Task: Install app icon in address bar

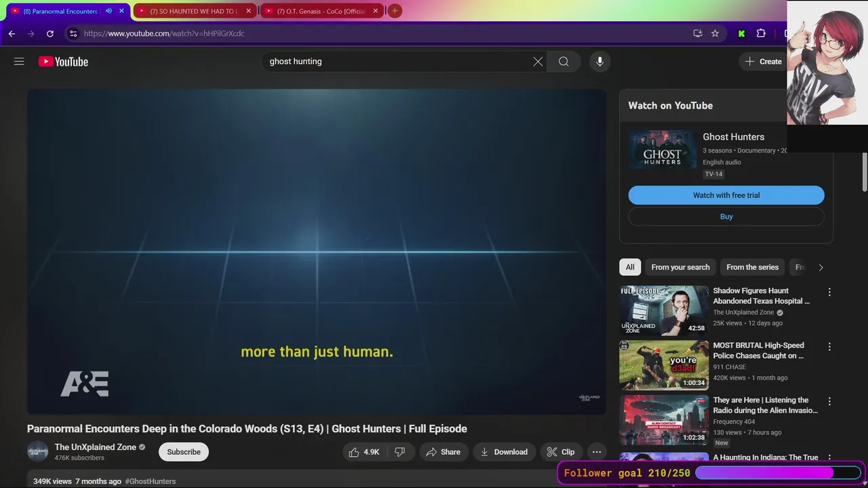Action: click(697, 33)
